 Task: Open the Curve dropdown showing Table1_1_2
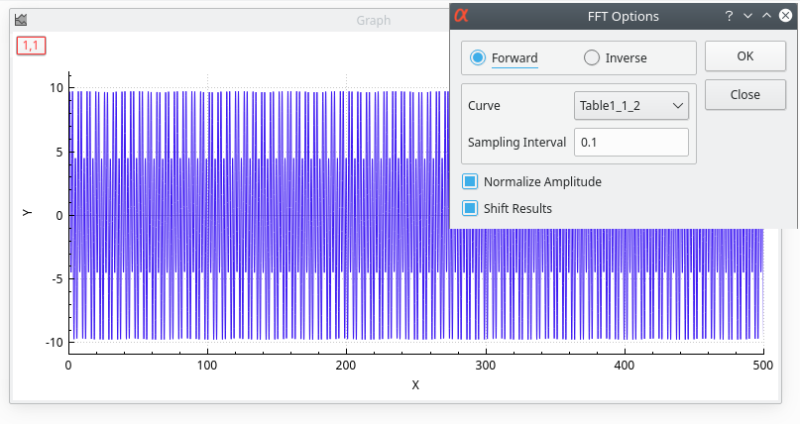pyautogui.click(x=631, y=105)
